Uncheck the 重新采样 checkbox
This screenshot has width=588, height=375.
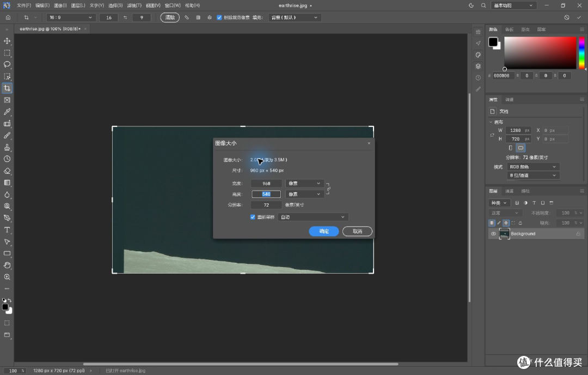(x=253, y=217)
